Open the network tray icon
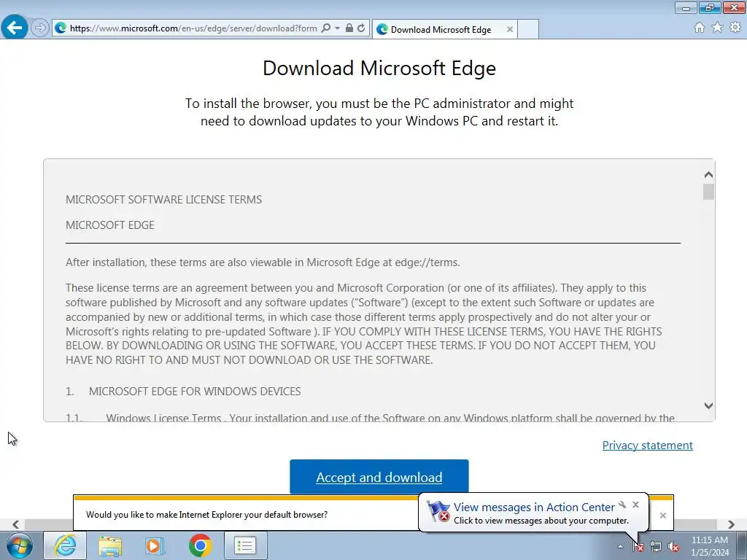Screen dimensions: 747x560 coord(656,547)
